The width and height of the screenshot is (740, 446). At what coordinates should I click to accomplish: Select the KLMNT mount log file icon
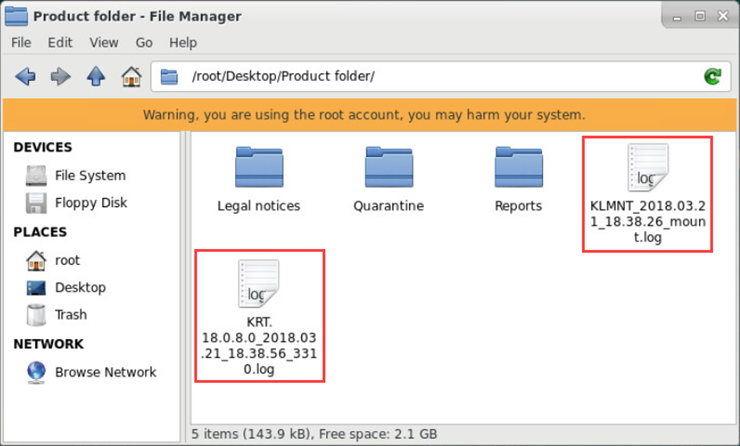[648, 168]
